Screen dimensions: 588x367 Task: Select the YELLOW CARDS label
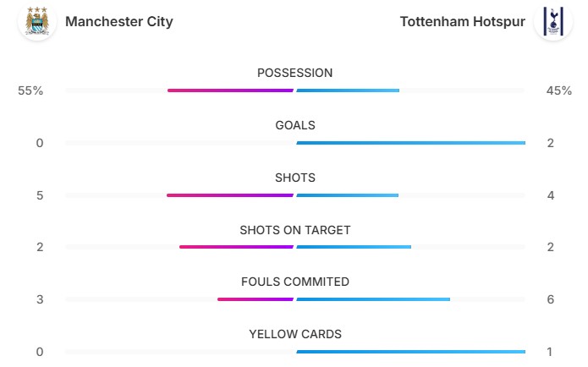point(294,334)
